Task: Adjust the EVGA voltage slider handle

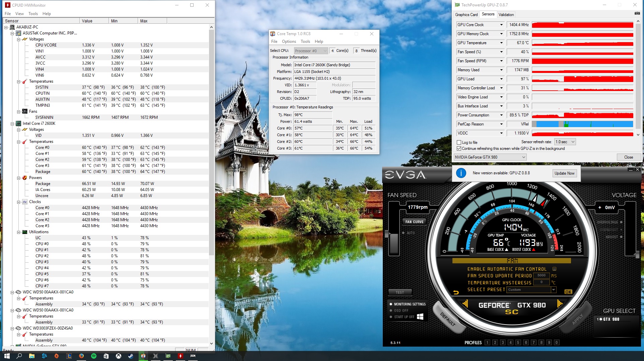Action: (x=637, y=255)
